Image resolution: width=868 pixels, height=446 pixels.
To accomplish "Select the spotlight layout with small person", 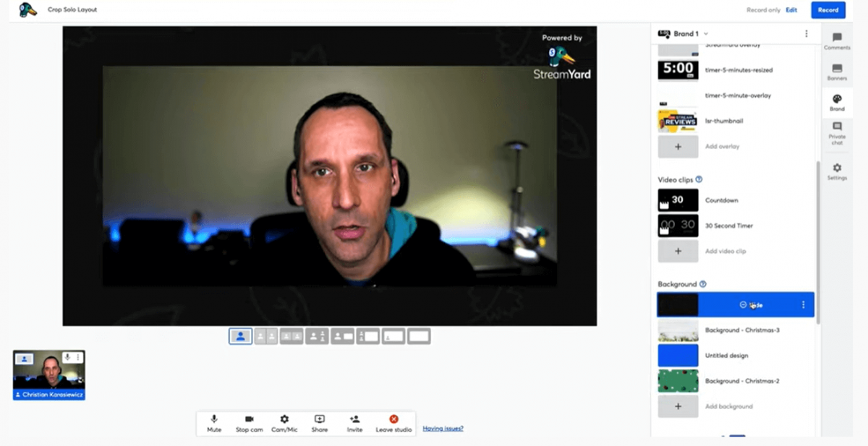I will click(317, 336).
